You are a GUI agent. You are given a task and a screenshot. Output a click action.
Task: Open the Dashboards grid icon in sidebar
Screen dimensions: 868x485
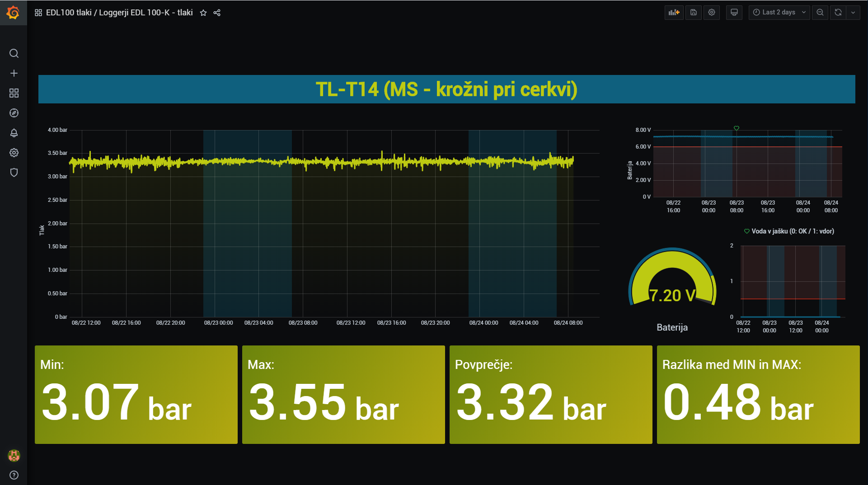[14, 93]
